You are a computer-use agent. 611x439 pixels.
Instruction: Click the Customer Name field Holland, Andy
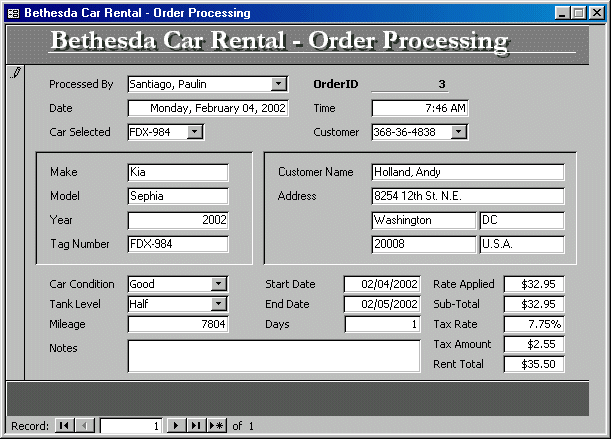(x=468, y=172)
